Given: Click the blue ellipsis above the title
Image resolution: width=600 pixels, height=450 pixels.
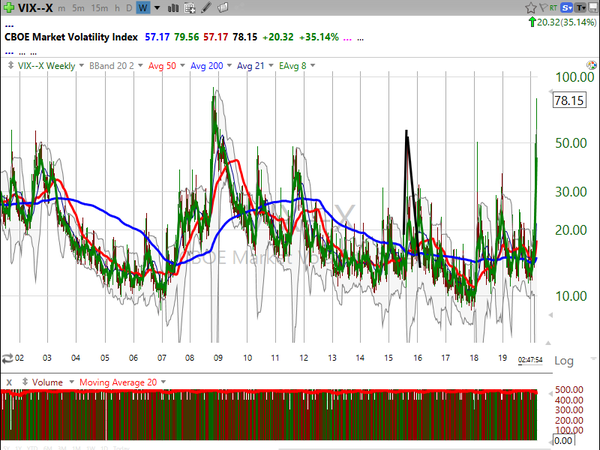Looking at the screenshot, I should tap(9, 26).
